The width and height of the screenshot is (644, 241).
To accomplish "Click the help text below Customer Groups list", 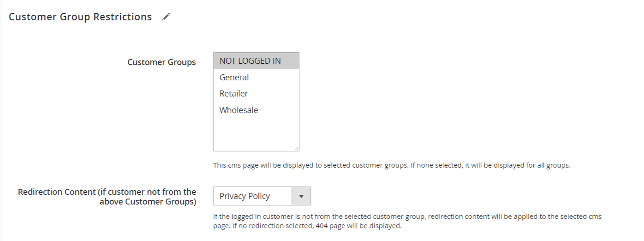I will pos(392,165).
